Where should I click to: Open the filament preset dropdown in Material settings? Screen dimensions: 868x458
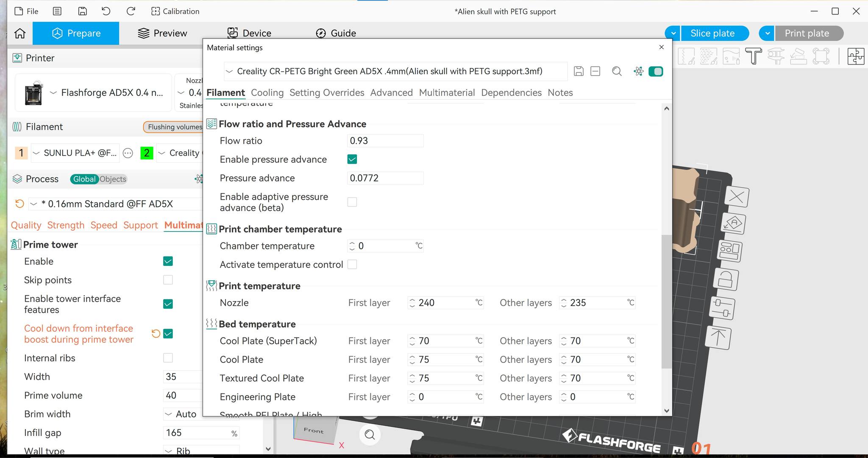(395, 71)
